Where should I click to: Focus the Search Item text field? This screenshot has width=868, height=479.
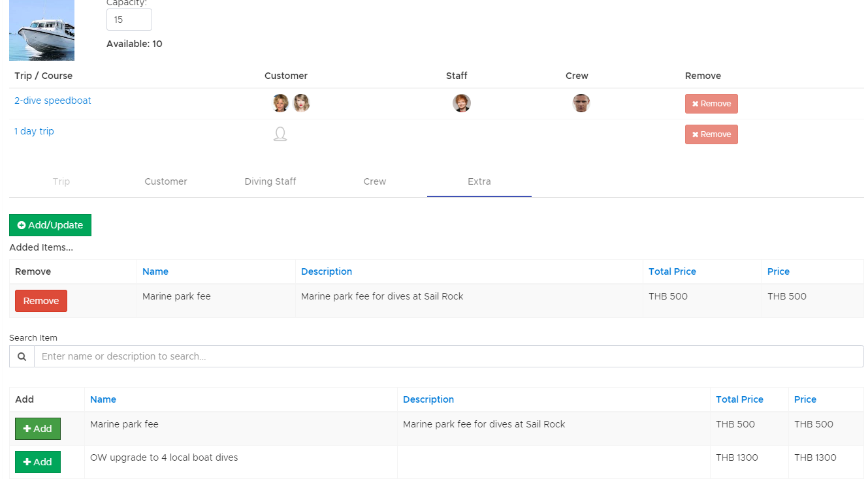[449, 356]
